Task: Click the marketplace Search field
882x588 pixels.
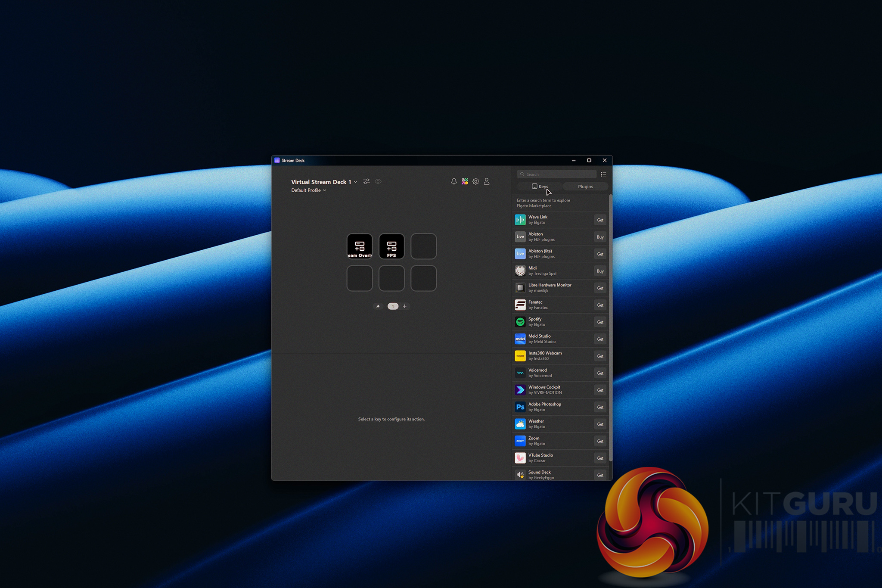Action: coord(557,174)
